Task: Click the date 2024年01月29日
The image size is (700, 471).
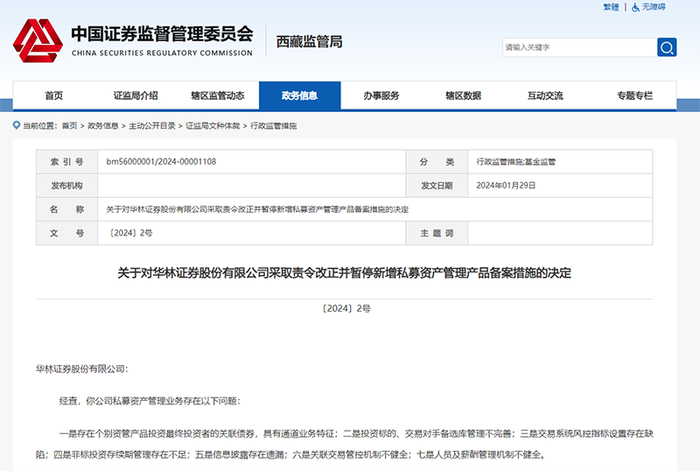Action: click(x=506, y=185)
